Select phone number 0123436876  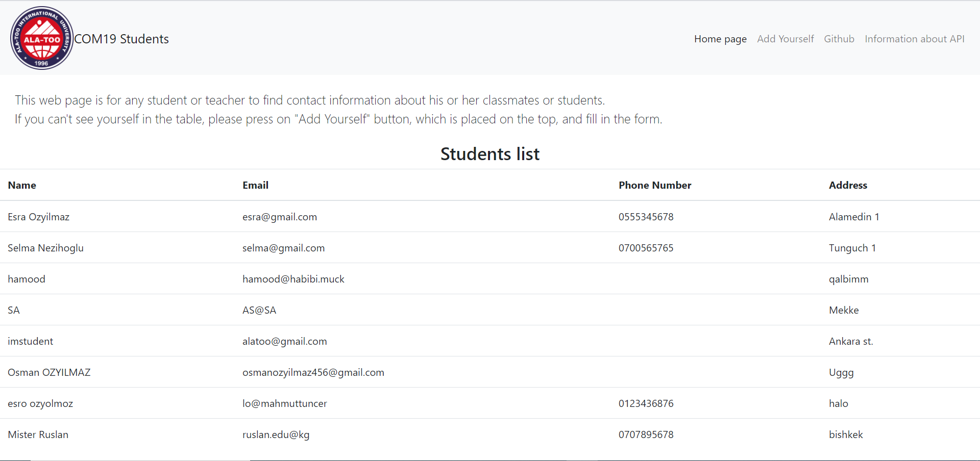click(646, 404)
